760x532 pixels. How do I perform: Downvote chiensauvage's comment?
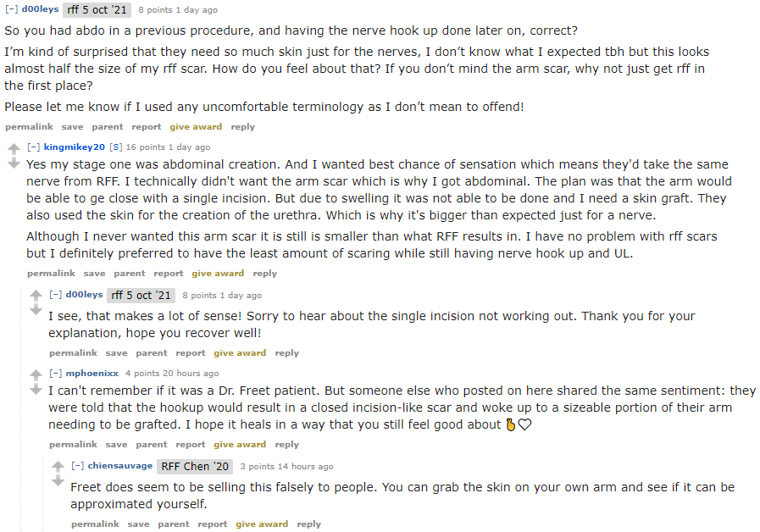[x=57, y=480]
